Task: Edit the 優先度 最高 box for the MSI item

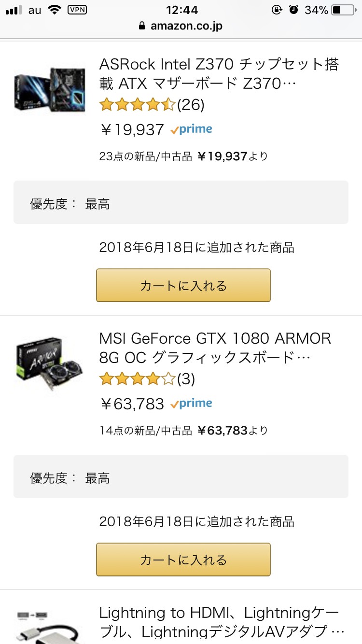Action: click(181, 476)
